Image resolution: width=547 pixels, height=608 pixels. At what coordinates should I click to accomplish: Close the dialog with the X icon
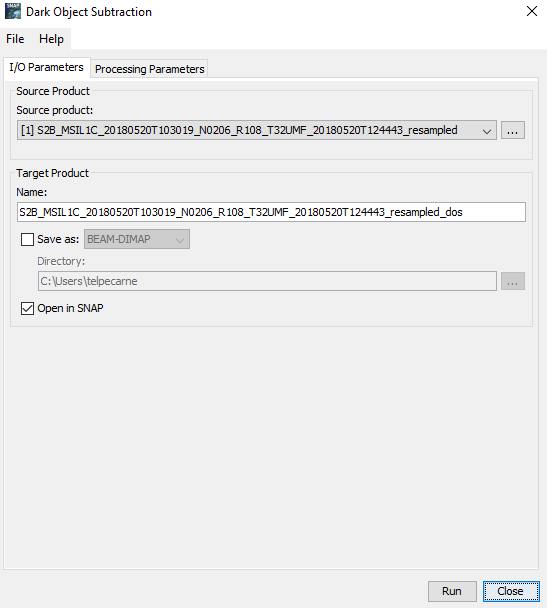(531, 11)
